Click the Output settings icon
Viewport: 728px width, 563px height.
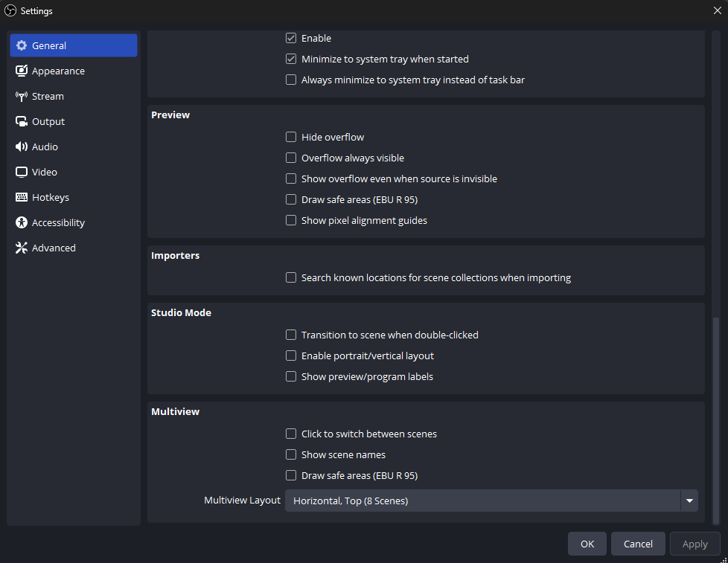pos(22,121)
